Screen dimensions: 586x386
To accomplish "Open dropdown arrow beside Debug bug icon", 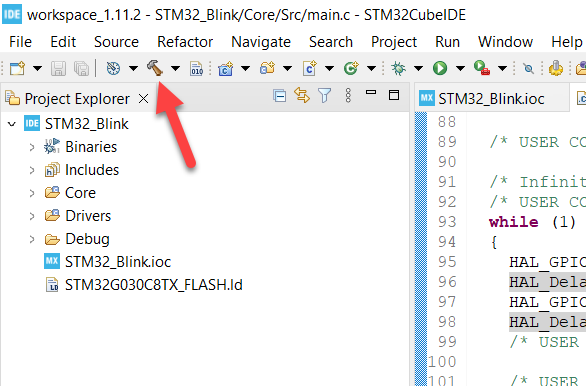I will tap(419, 68).
